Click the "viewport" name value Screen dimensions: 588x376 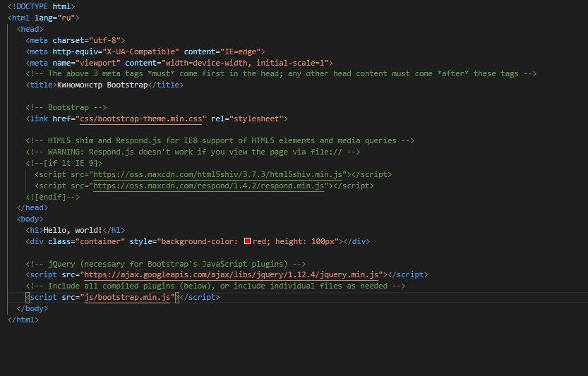point(98,63)
